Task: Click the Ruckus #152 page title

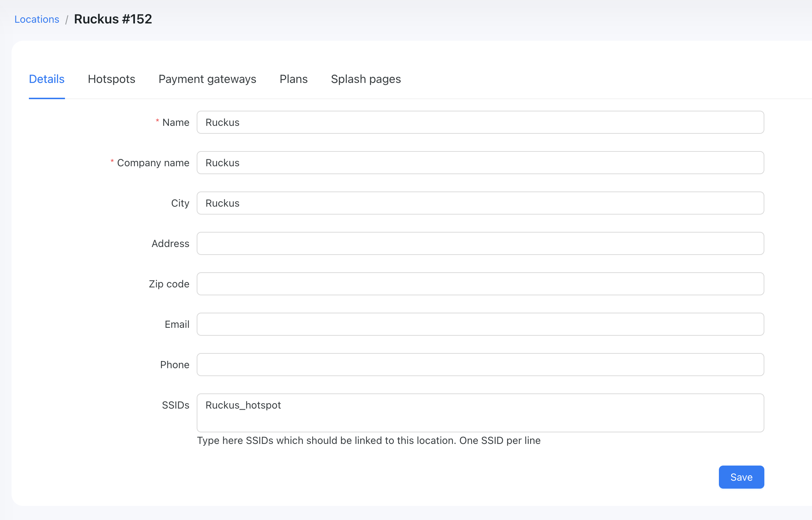Action: (x=113, y=19)
